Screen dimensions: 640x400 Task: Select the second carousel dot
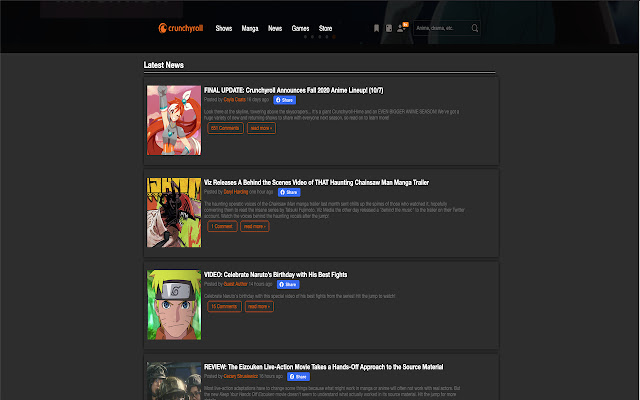(x=312, y=37)
